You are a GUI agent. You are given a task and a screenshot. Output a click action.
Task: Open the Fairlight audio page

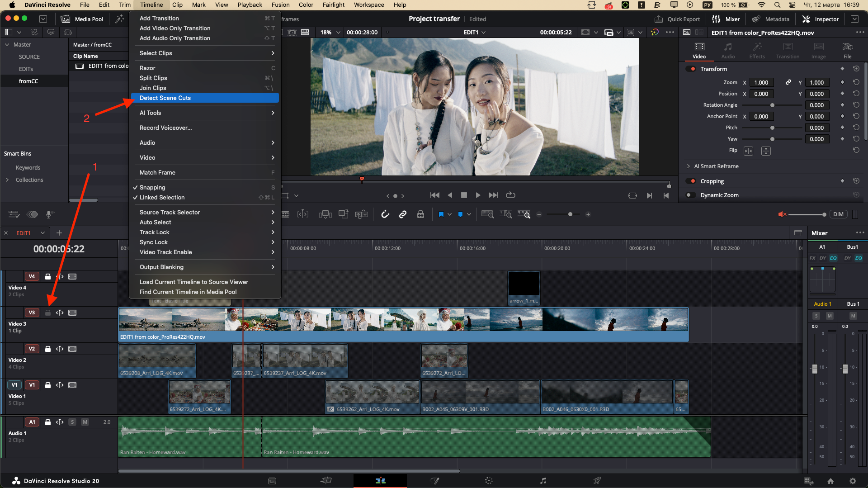[x=543, y=481]
